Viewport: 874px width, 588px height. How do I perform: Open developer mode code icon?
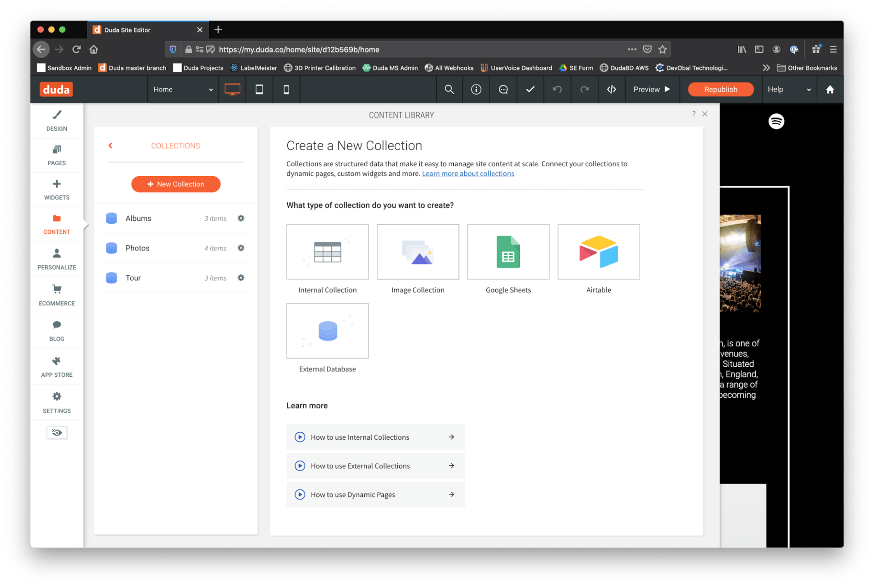611,89
